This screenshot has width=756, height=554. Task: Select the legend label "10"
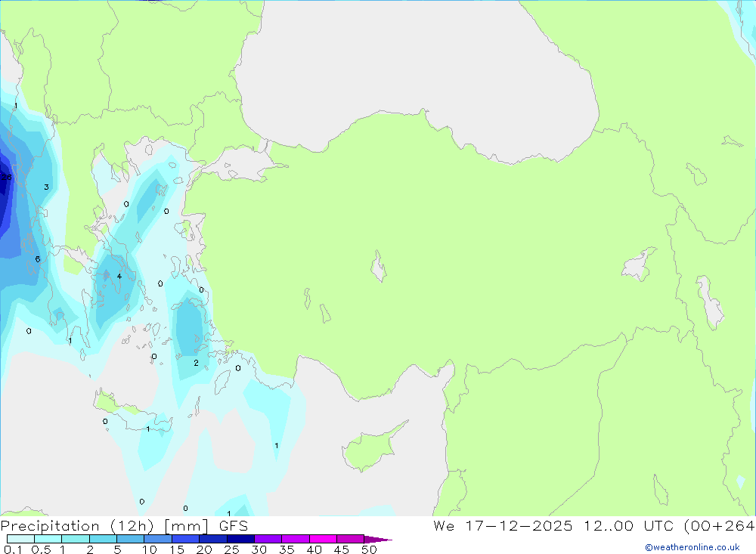(x=149, y=549)
